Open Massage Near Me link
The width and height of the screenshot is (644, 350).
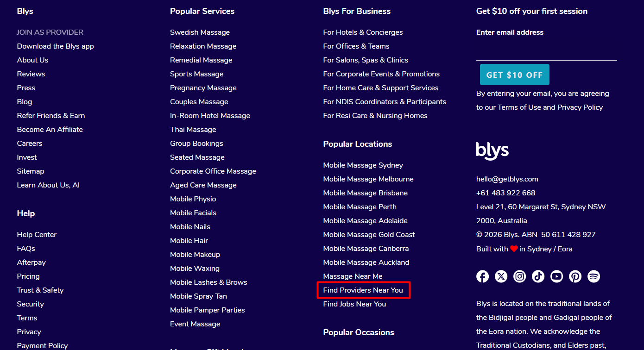pyautogui.click(x=353, y=276)
